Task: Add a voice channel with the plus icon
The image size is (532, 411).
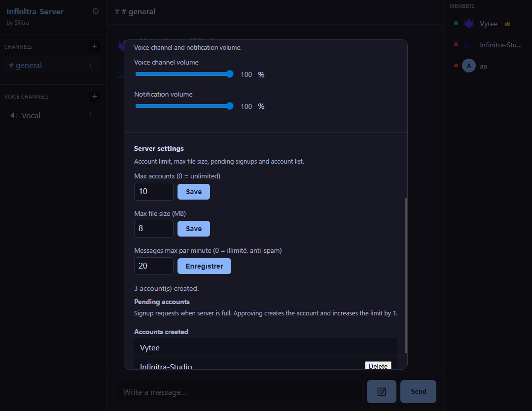Action: tap(94, 96)
